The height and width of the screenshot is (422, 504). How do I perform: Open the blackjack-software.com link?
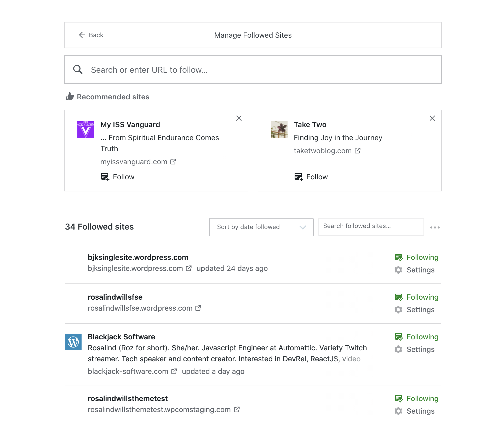point(128,372)
